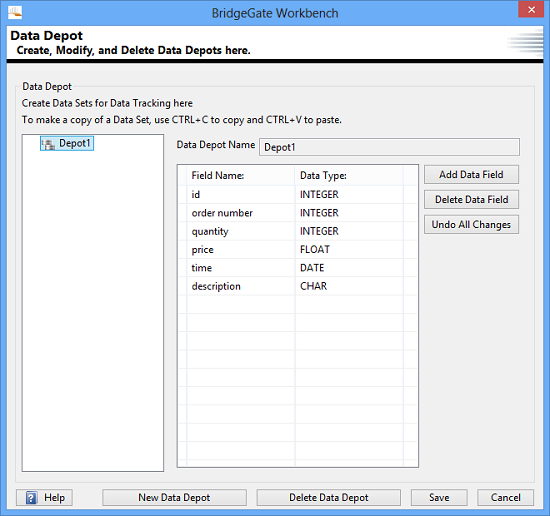Click New Data Depot button
550x516 pixels.
point(174,497)
